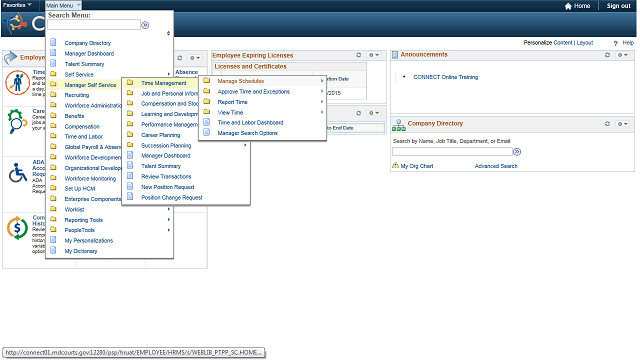
Task: Open Announcements pagelet settings gear dropdown
Action: coord(622,55)
